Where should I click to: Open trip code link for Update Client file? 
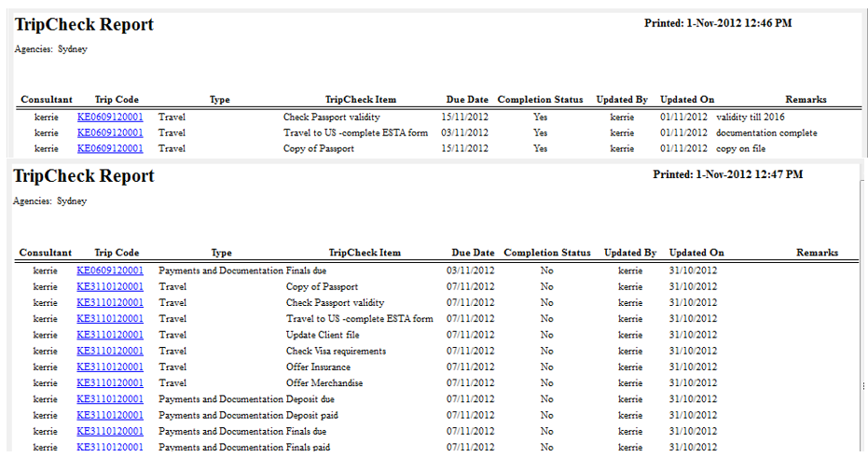pos(110,335)
